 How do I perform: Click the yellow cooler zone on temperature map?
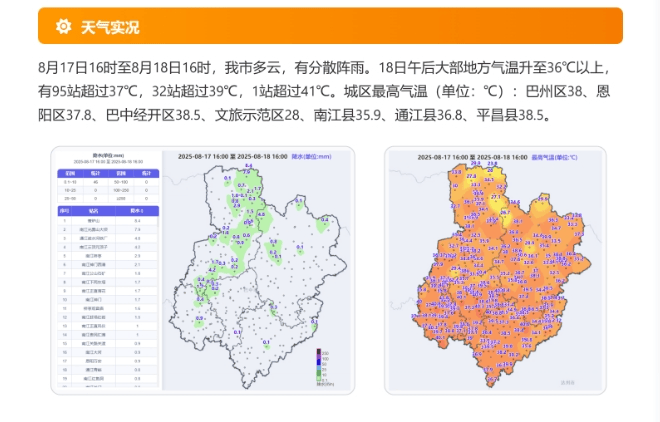(478, 180)
